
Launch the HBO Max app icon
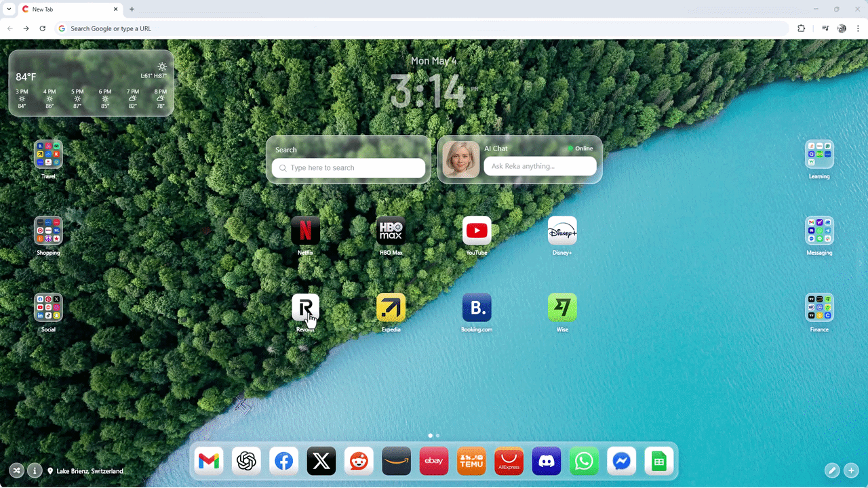[391, 231]
